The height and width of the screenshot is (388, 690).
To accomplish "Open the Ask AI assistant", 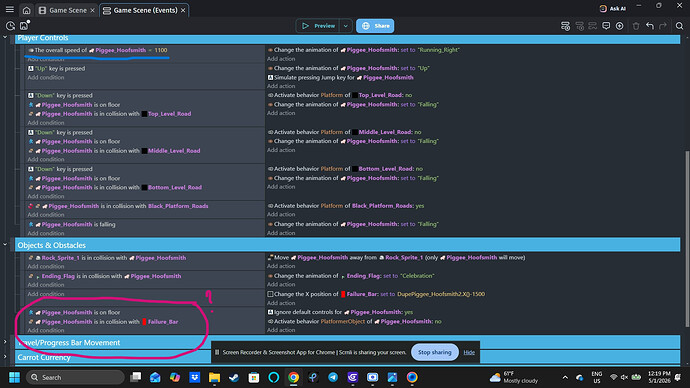I will (613, 8).
